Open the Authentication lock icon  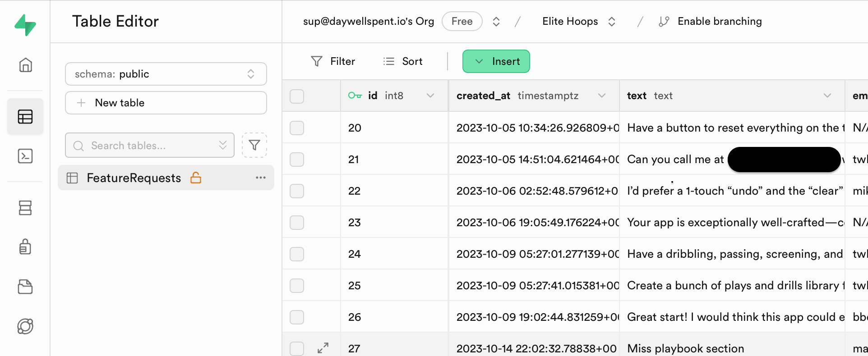(x=25, y=247)
